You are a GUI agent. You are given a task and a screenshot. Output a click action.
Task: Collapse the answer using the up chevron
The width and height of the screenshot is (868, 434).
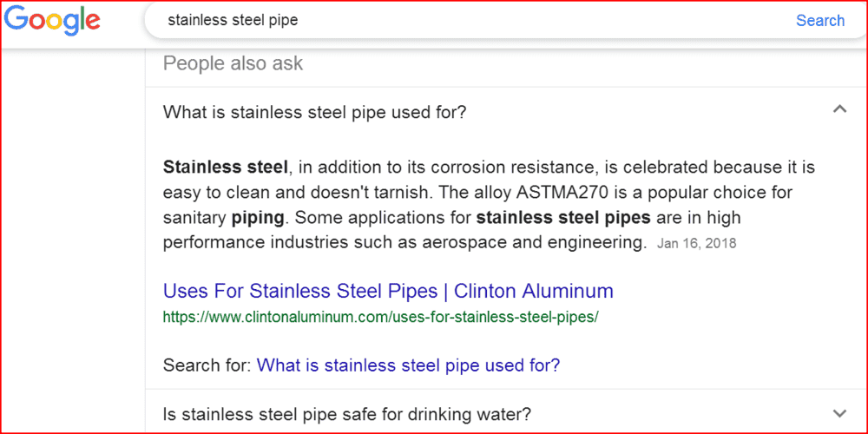[839, 108]
